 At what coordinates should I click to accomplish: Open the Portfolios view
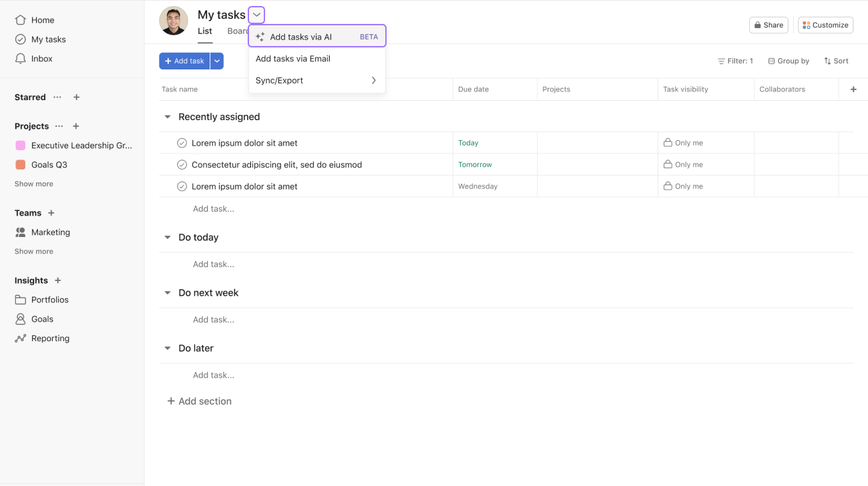49,299
